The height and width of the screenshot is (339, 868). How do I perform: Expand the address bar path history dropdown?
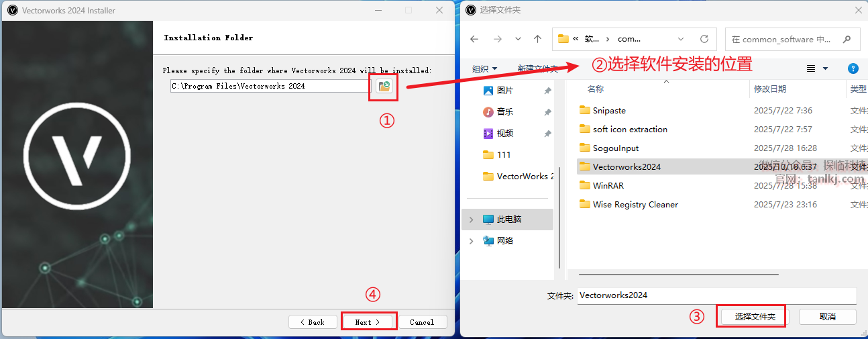[682, 39]
